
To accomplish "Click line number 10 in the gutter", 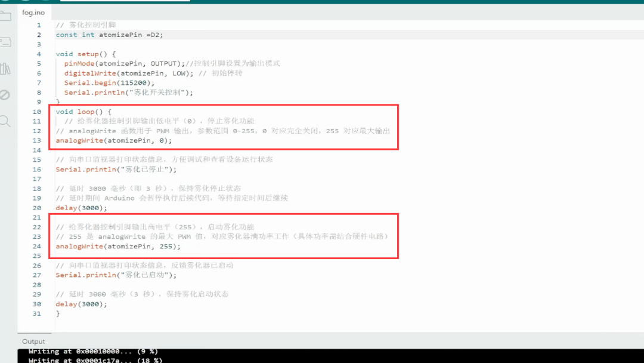I will 37,112.
